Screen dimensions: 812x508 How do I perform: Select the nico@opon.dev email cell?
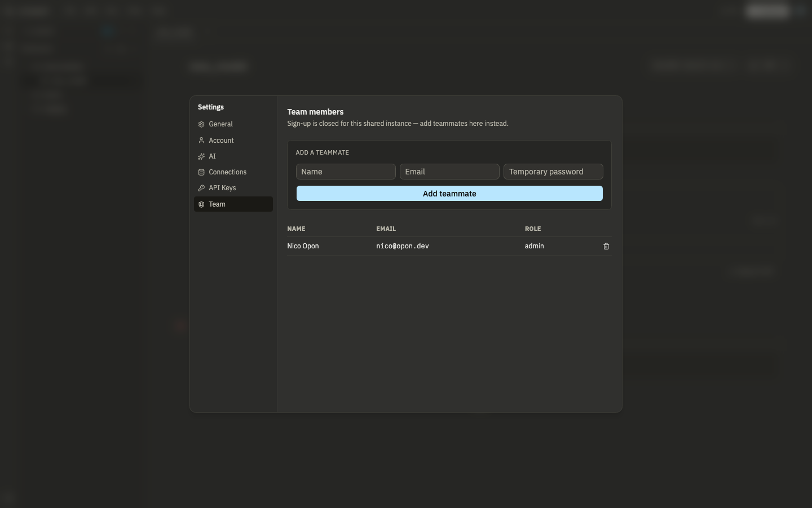click(403, 246)
